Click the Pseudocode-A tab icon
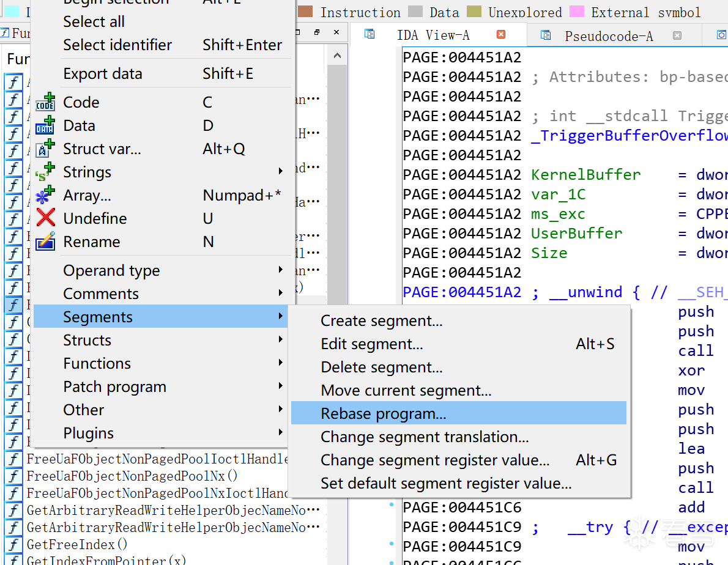This screenshot has width=728, height=565. click(x=546, y=35)
